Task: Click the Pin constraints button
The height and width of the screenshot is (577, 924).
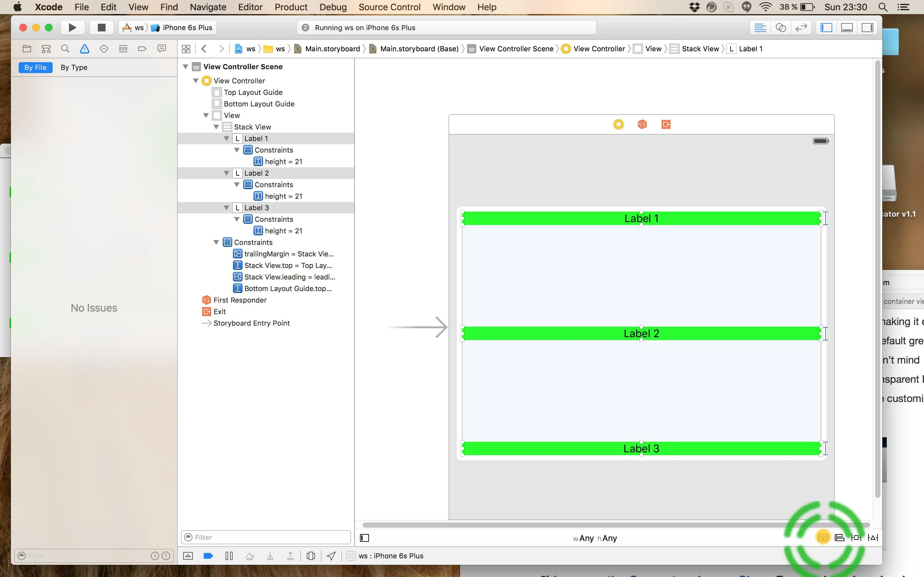Action: click(x=856, y=538)
